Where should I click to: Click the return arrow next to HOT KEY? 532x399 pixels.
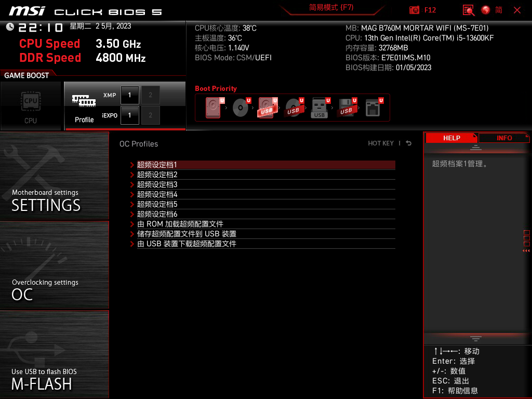point(408,143)
